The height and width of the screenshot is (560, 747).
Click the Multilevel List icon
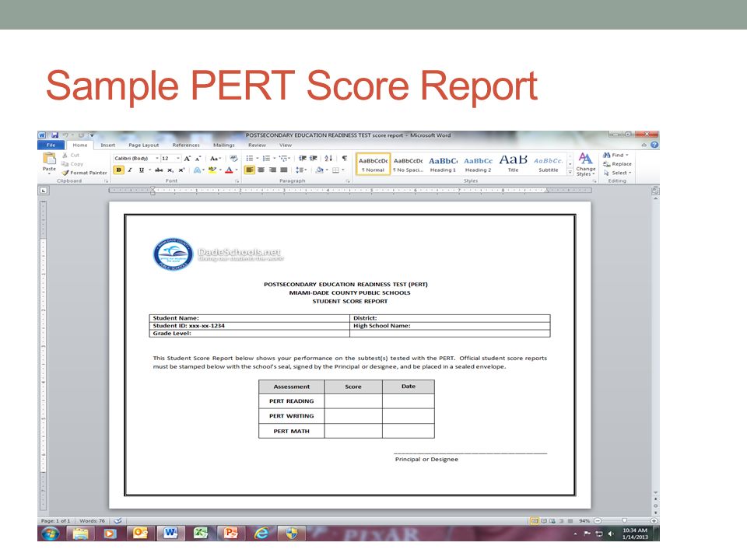point(283,159)
